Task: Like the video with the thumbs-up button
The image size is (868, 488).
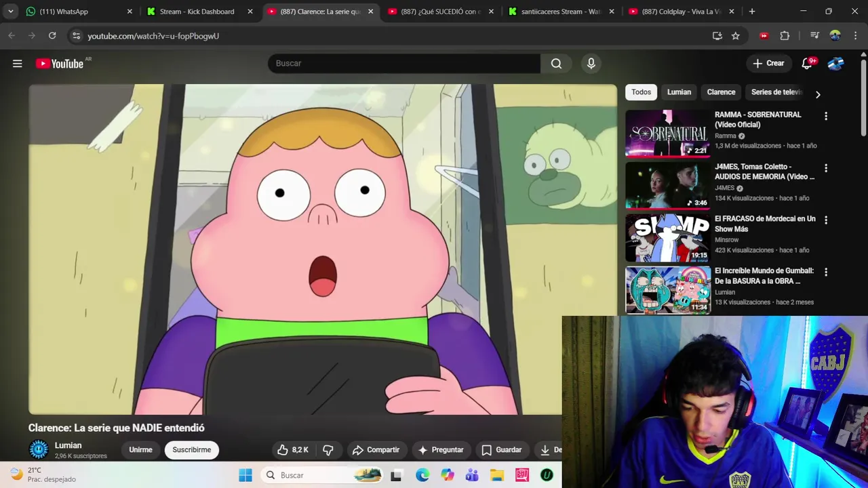Action: pos(292,450)
